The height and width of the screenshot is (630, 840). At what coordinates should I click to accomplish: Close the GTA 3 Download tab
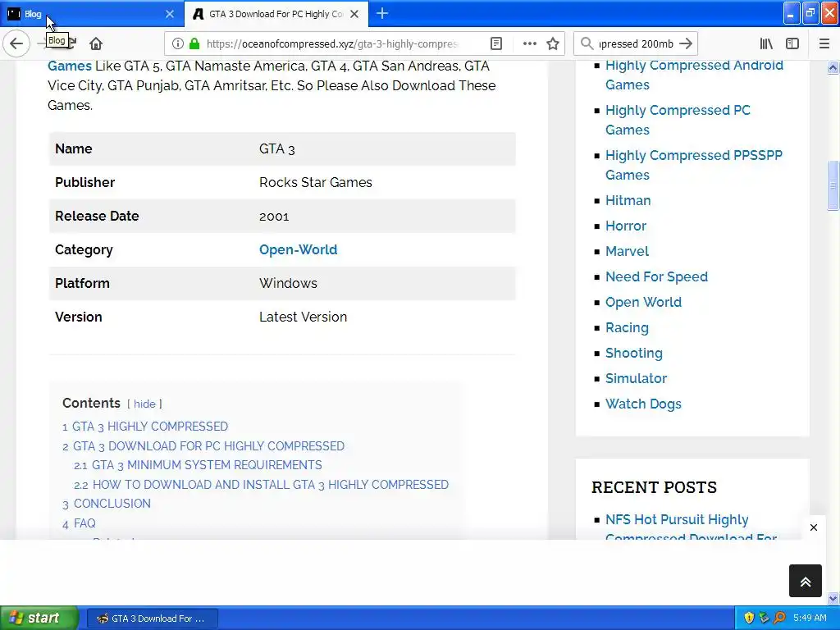coord(354,14)
